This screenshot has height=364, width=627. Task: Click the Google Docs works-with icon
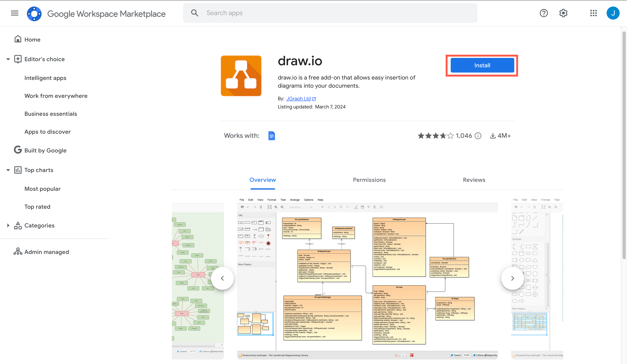coord(272,135)
